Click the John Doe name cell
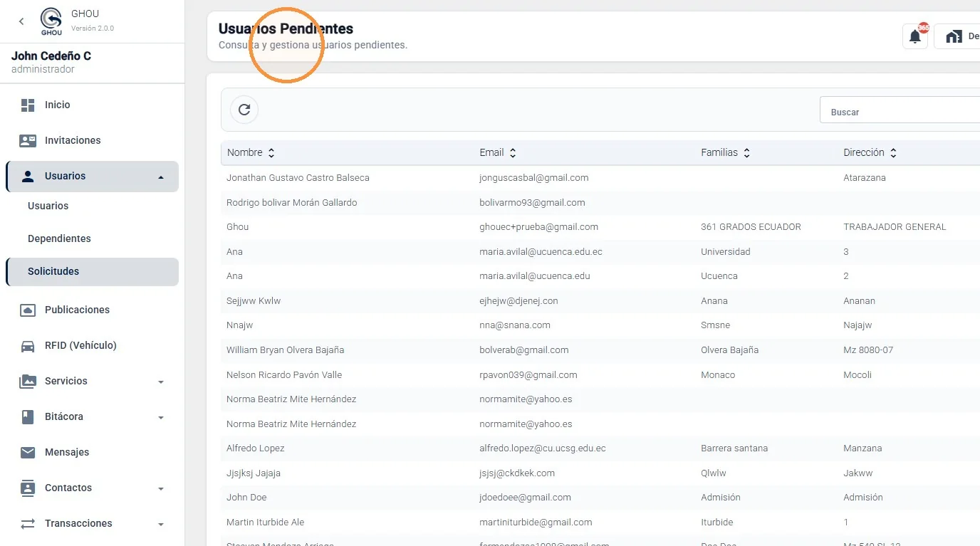The width and height of the screenshot is (980, 546). [x=246, y=498]
